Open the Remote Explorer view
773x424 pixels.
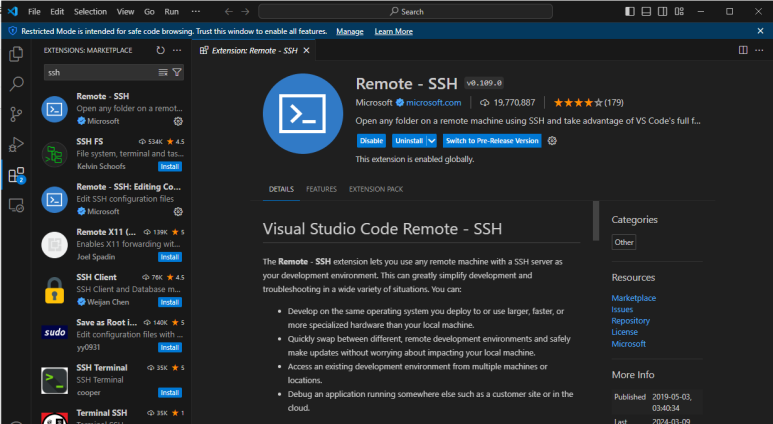pyautogui.click(x=16, y=205)
